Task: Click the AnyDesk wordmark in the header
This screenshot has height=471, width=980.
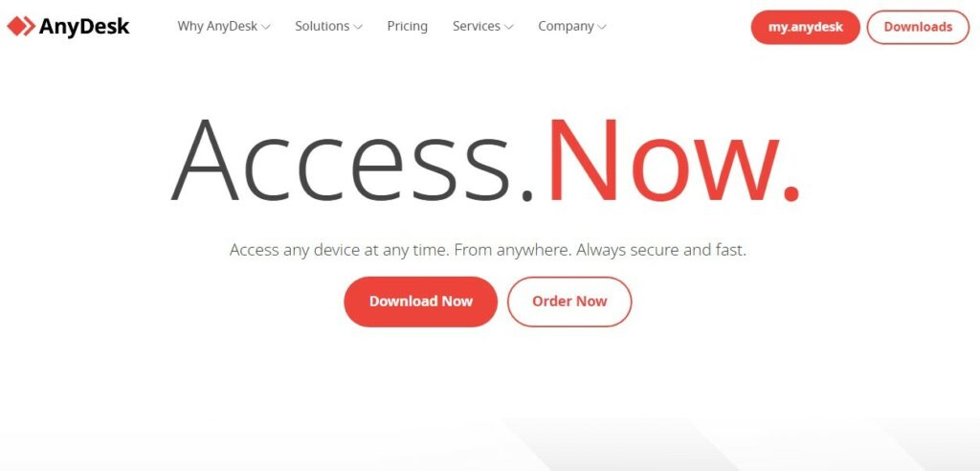Action: (x=84, y=26)
